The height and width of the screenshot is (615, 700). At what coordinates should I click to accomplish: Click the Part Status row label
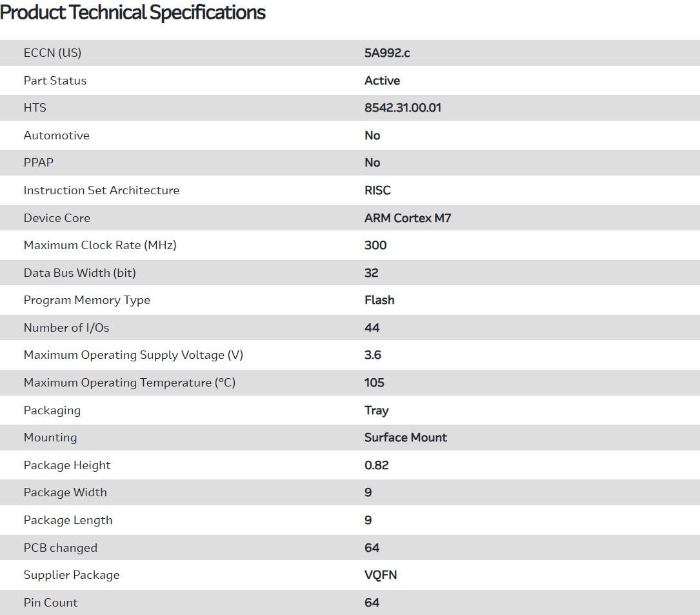(55, 81)
